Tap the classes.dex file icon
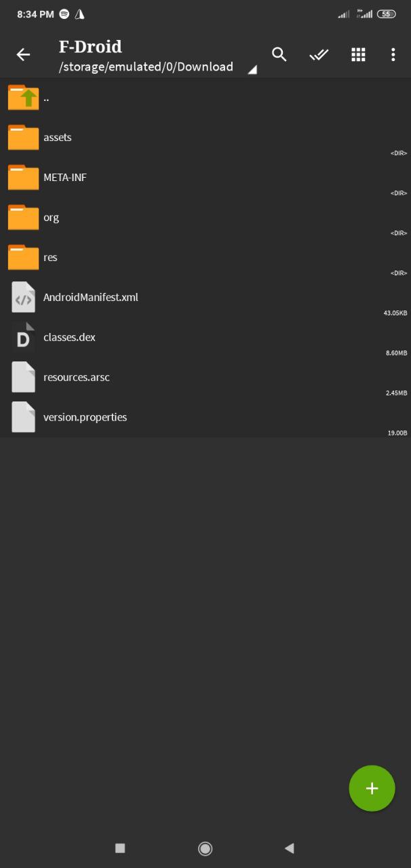 23,337
